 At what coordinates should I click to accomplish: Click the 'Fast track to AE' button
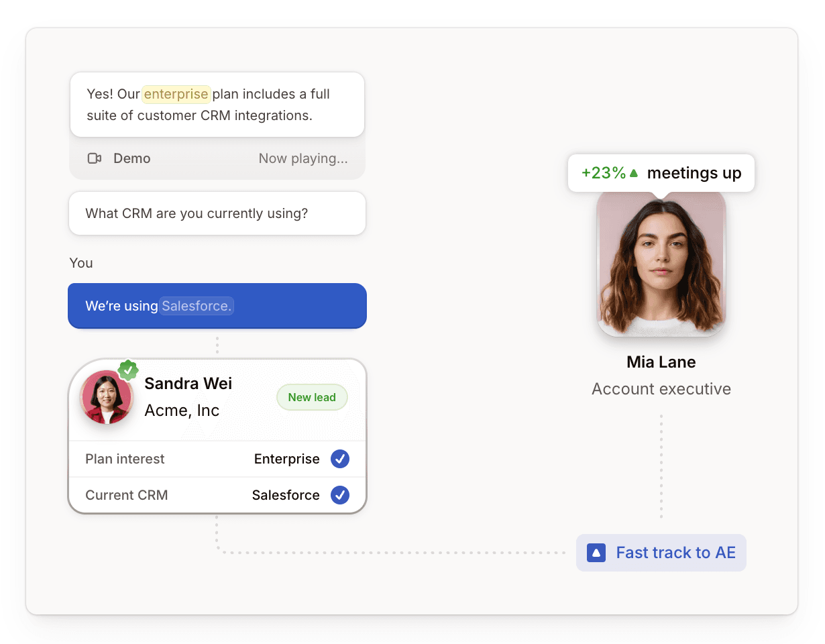[x=661, y=552]
